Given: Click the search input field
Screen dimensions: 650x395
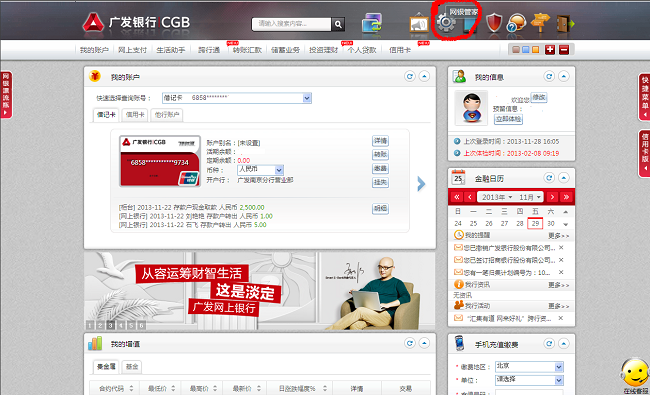Looking at the screenshot, I should (x=292, y=24).
